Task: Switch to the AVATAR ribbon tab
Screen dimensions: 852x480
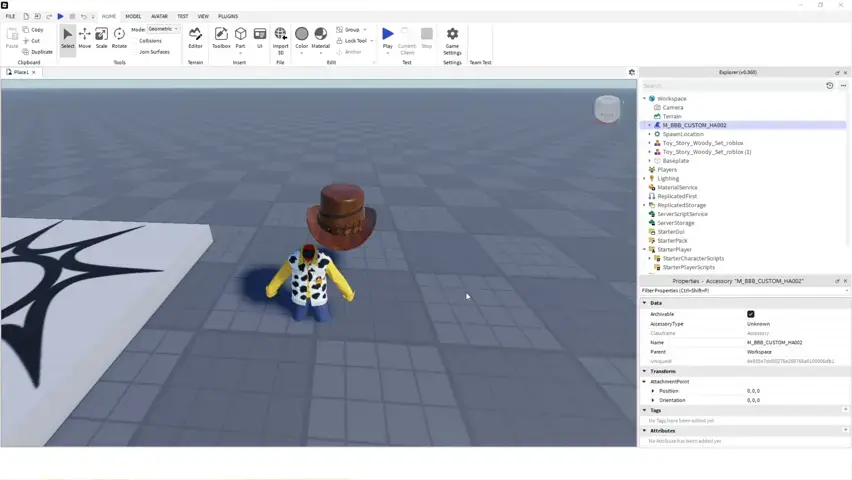Action: tap(159, 16)
